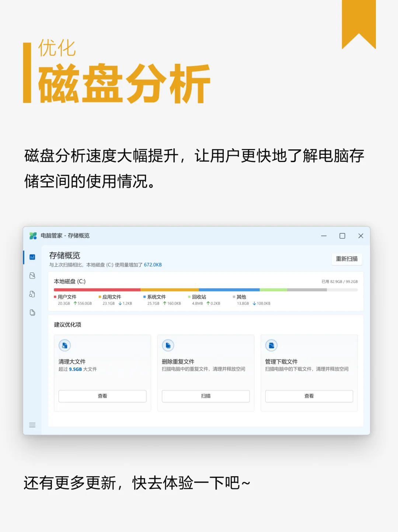398x532 pixels.
Task: Click the blue 672.0KB link text
Action: point(153,265)
